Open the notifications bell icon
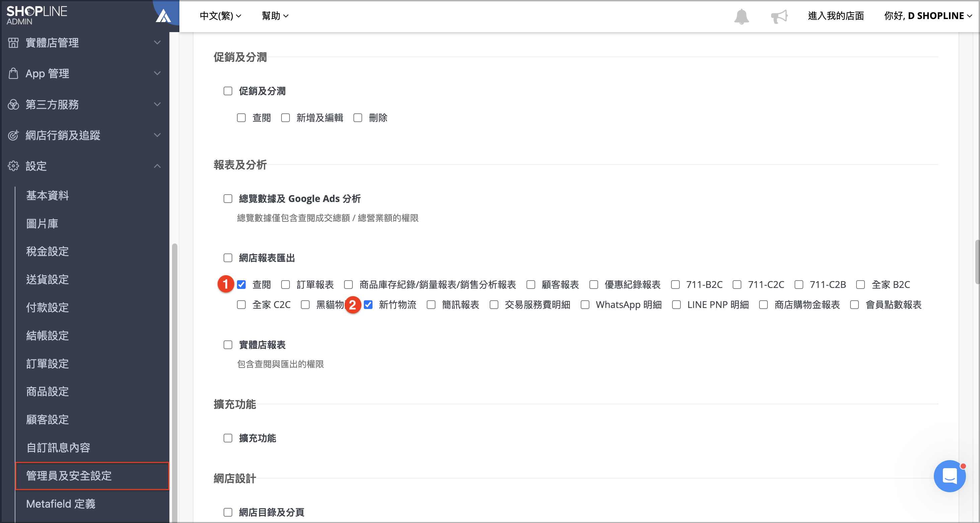Viewport: 980px width, 523px height. 741,16
